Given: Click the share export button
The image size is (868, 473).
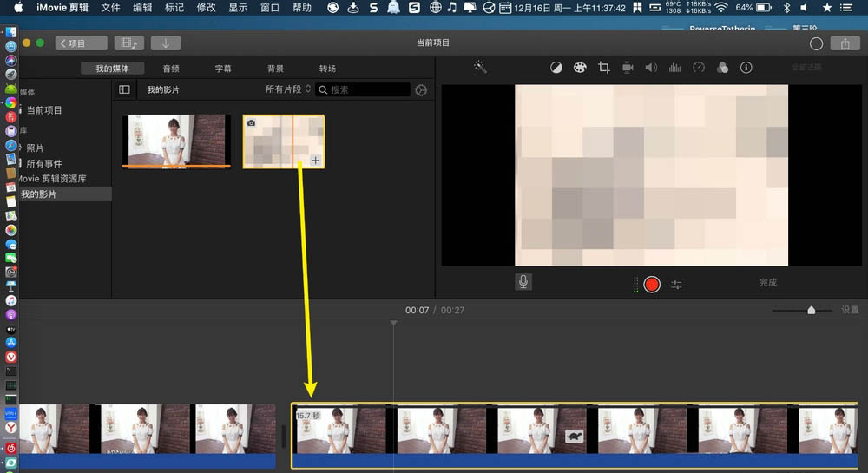Looking at the screenshot, I should pos(845,43).
